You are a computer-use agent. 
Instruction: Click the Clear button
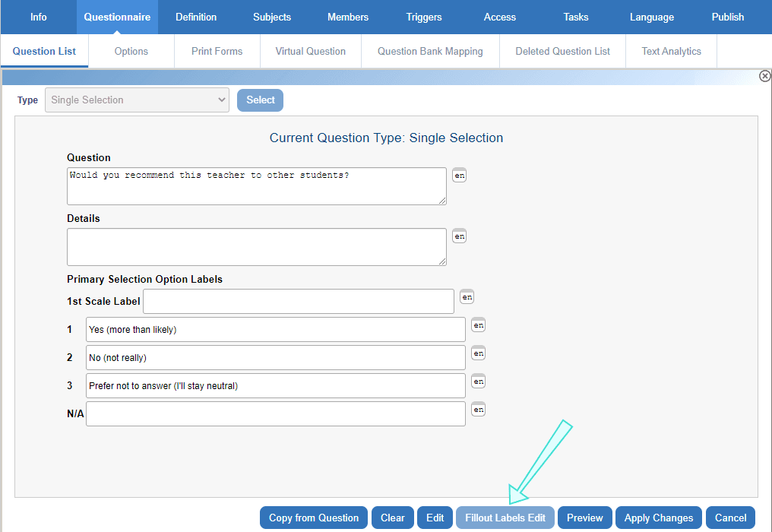point(392,518)
